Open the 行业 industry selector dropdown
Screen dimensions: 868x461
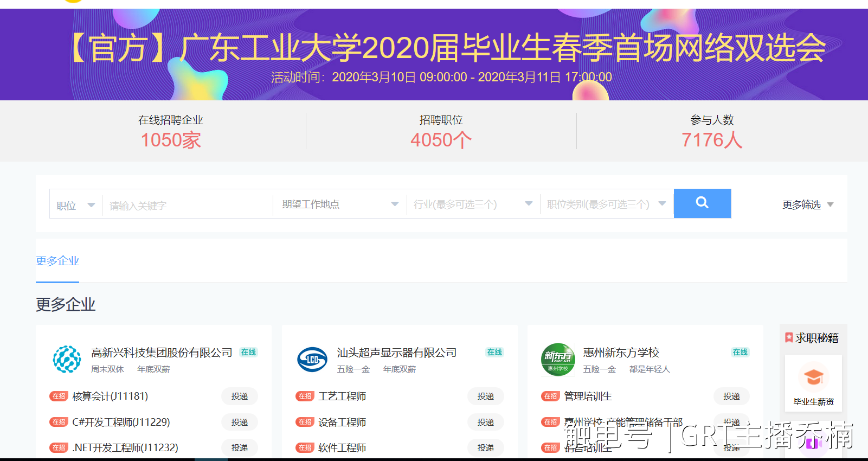(473, 204)
